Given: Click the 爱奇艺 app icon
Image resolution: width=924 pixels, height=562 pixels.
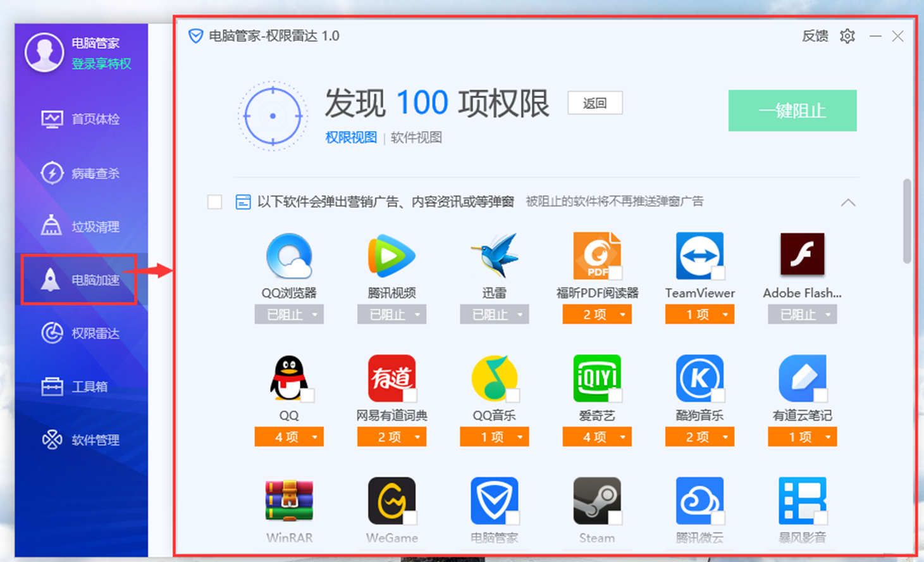Looking at the screenshot, I should coord(597,378).
